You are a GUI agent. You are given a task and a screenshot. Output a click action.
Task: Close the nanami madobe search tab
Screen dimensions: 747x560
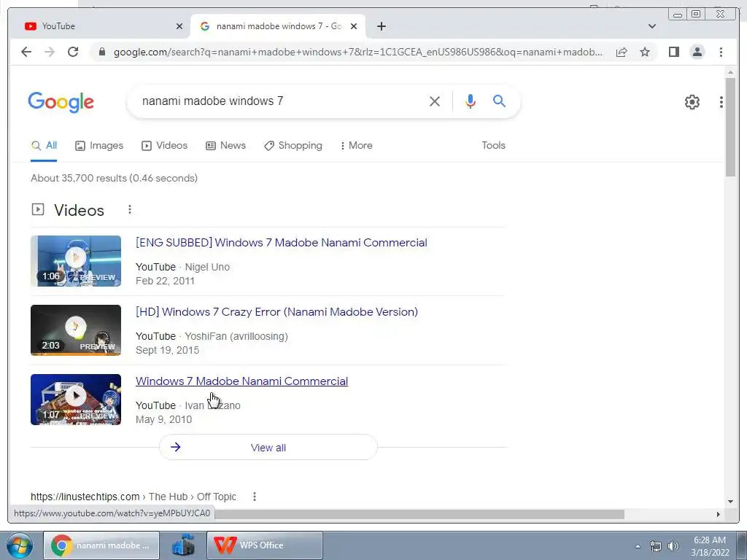coord(354,26)
